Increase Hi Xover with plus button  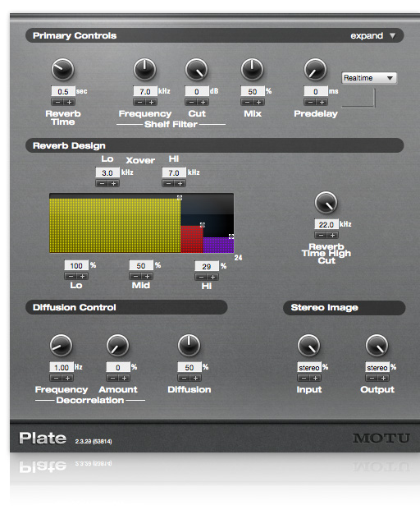click(x=180, y=183)
